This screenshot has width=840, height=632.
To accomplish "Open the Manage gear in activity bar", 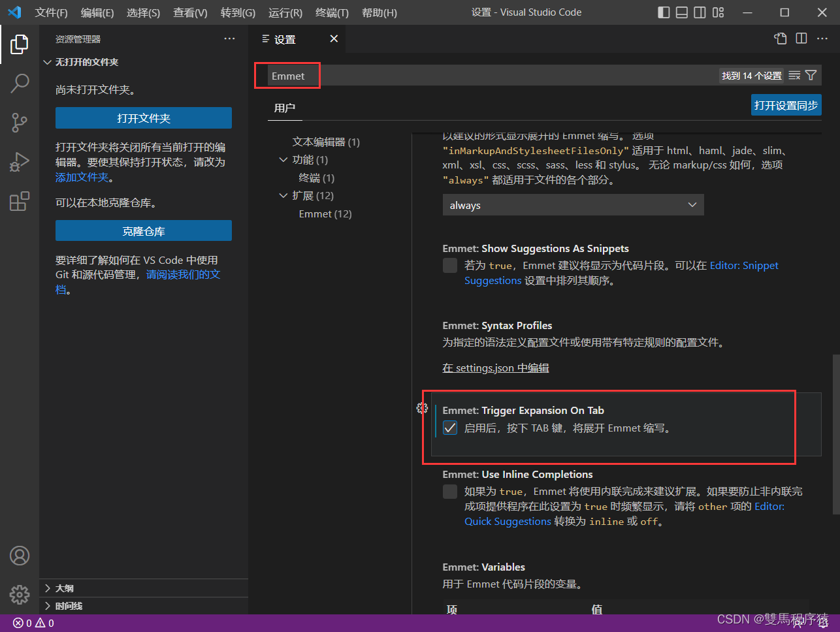I will 20,595.
